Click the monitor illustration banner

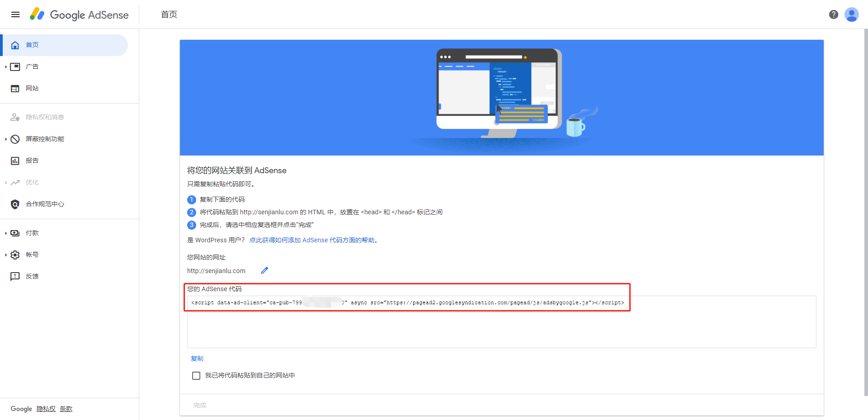tap(501, 98)
